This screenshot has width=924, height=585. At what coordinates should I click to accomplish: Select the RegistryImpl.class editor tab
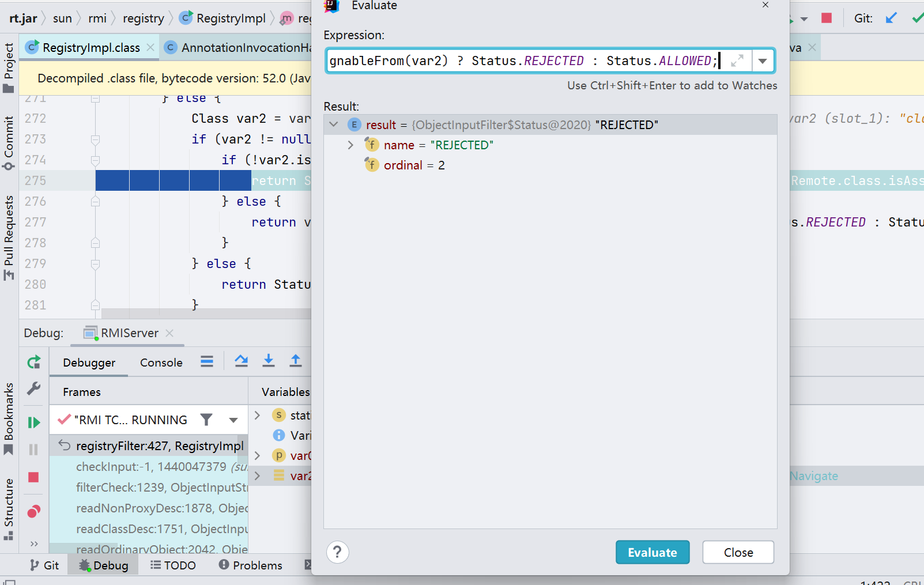(90, 48)
